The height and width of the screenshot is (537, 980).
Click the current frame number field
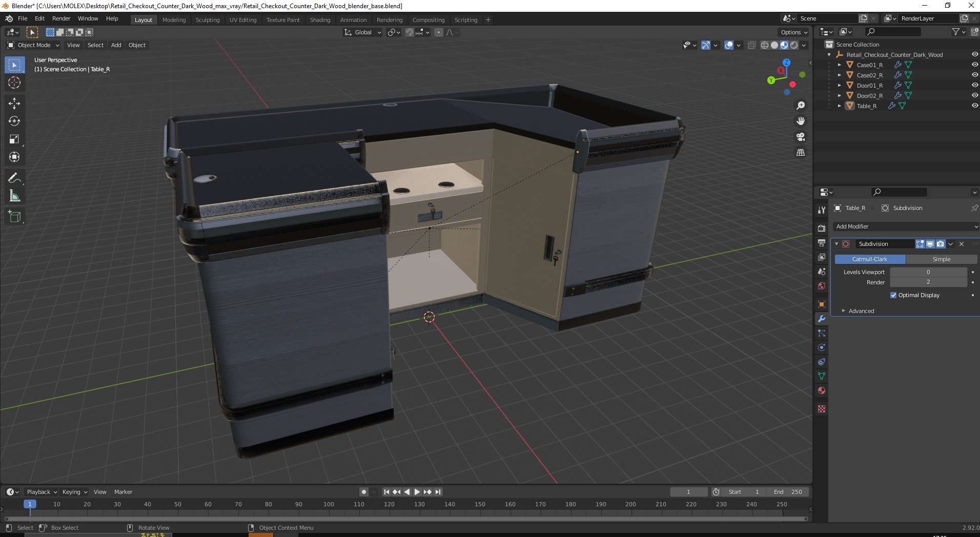tap(688, 492)
